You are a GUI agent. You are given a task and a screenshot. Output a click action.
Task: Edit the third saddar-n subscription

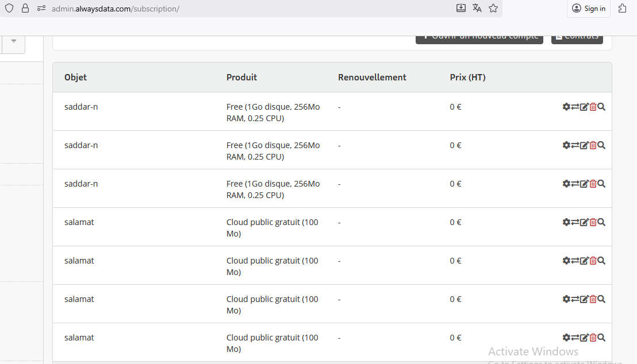click(584, 184)
